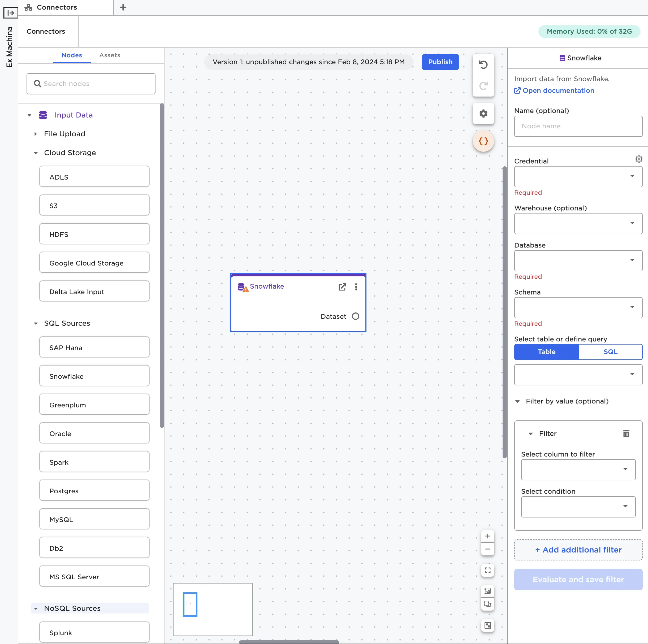Zoom in with plus button
The width and height of the screenshot is (648, 644).
coord(487,536)
